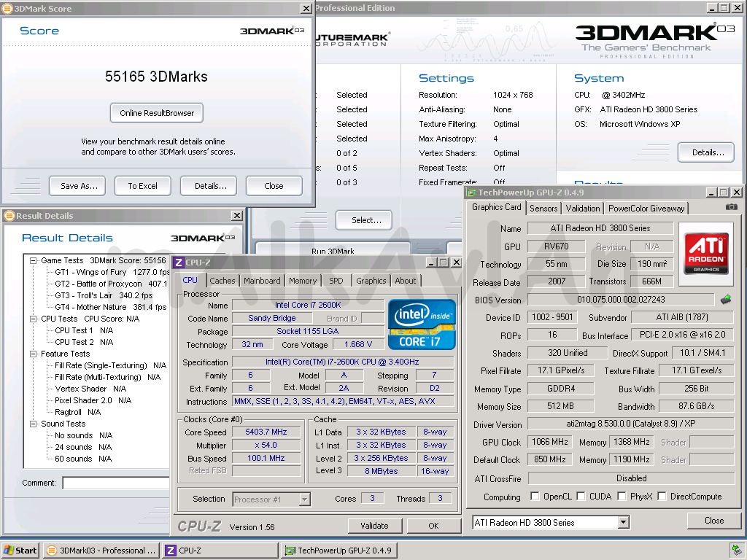Click the Intel Core i7 inside logo

422,324
